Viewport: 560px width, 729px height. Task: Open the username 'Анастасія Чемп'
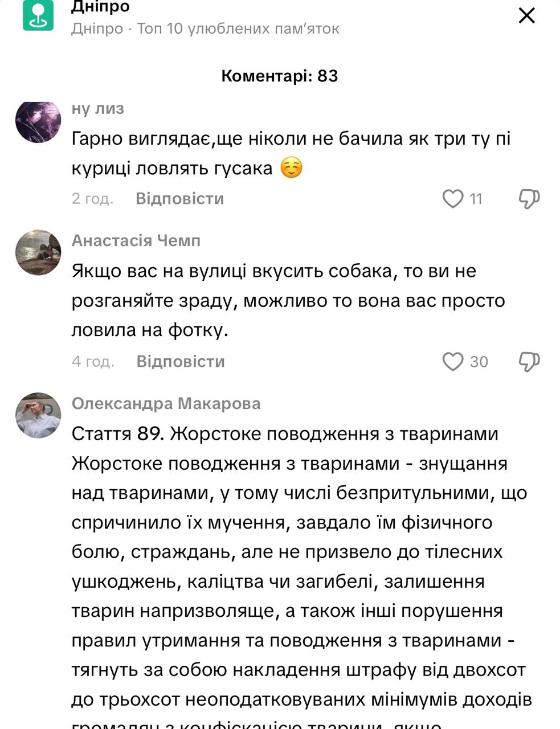pyautogui.click(x=136, y=241)
